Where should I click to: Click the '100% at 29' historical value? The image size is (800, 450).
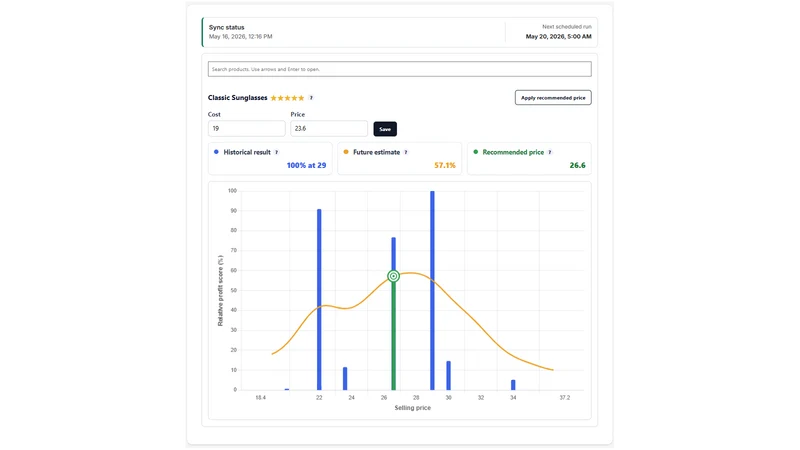[x=306, y=165]
